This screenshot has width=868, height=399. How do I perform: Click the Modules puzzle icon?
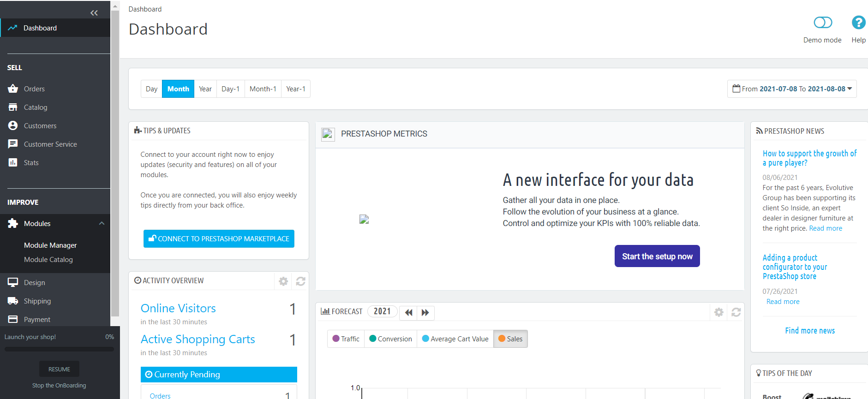point(13,224)
